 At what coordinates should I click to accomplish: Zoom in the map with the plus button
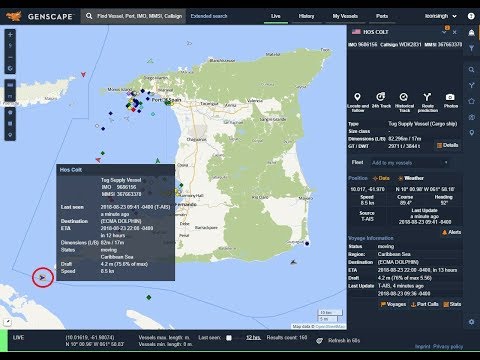coord(10,35)
